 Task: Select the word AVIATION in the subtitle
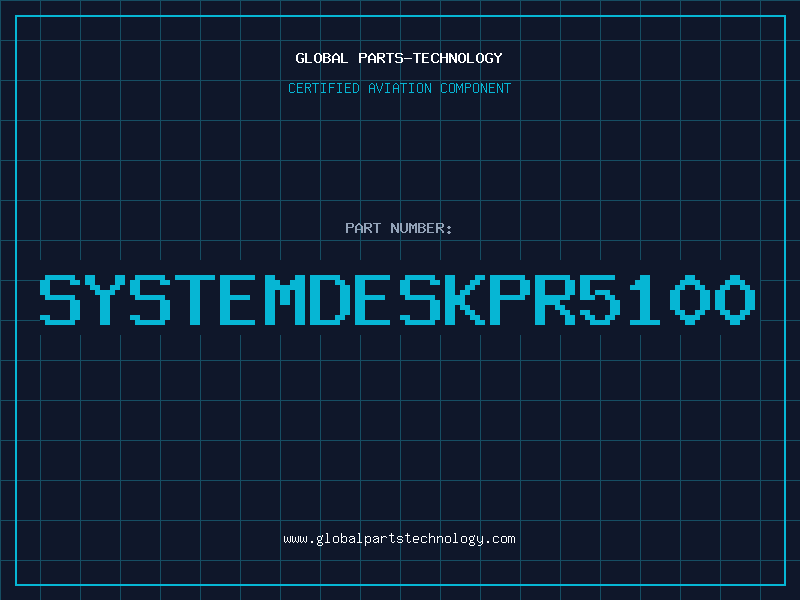[398, 89]
